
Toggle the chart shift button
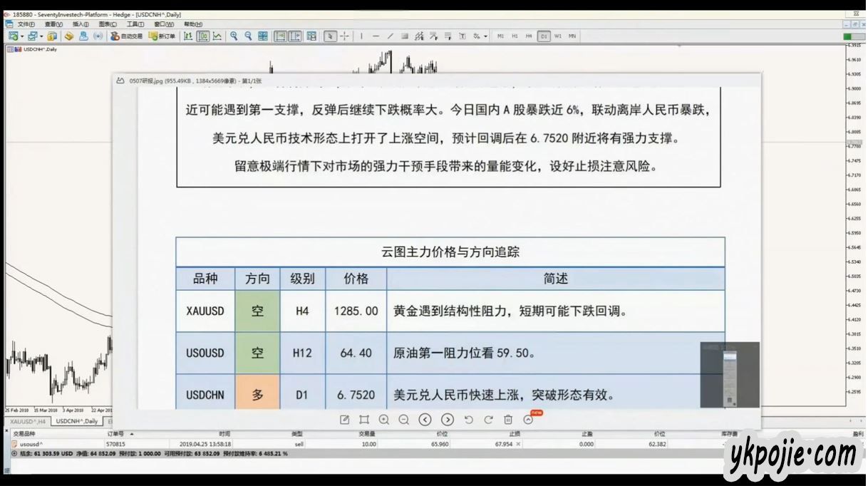click(x=294, y=36)
